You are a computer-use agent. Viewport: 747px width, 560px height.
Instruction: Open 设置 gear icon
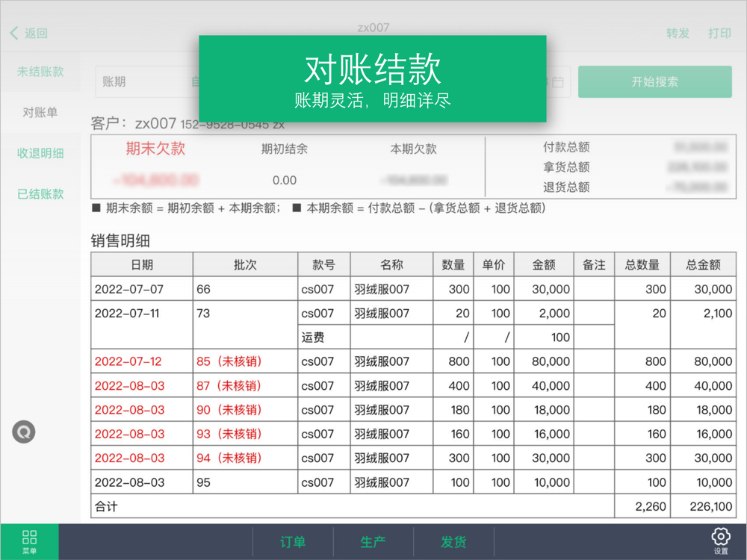pos(721,541)
